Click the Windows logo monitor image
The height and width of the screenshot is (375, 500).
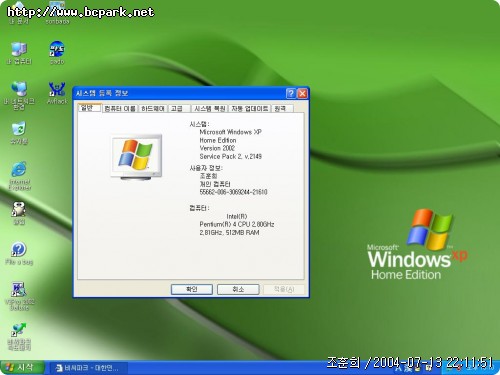point(136,157)
